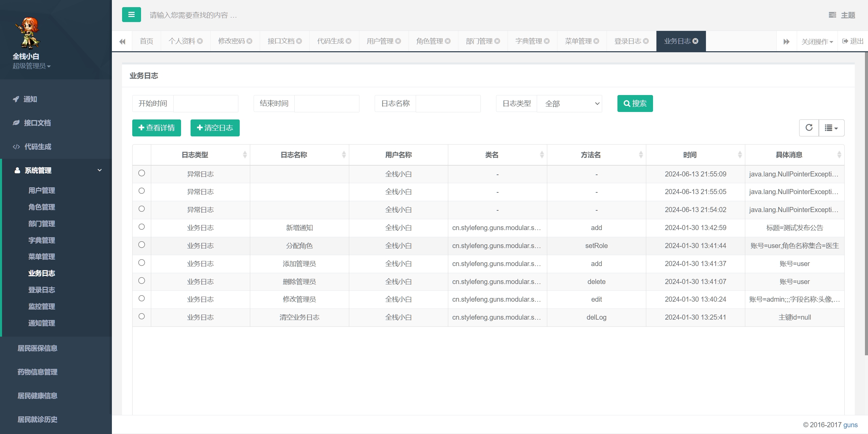The width and height of the screenshot is (868, 434).
Task: Select radio for 添加管理员 log row
Action: (x=142, y=263)
